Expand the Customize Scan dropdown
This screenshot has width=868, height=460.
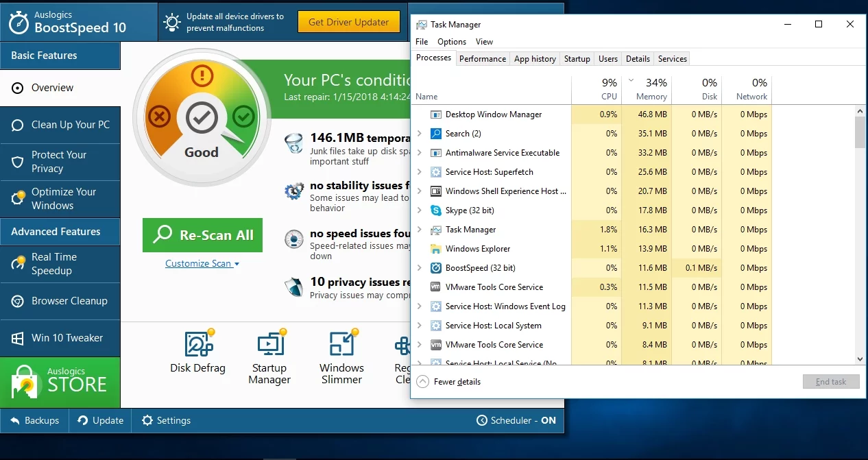(x=202, y=263)
